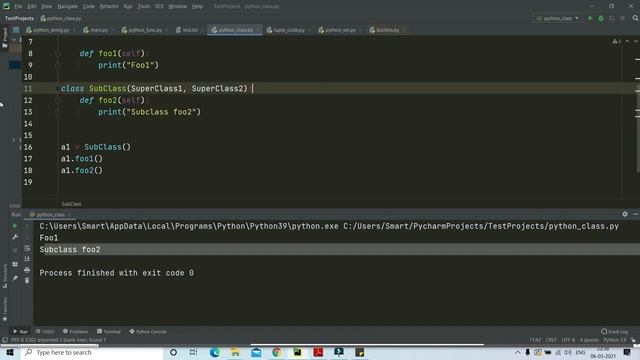Open the Terminal tool window bottom tab
This screenshot has width=640, height=360.
(109, 331)
